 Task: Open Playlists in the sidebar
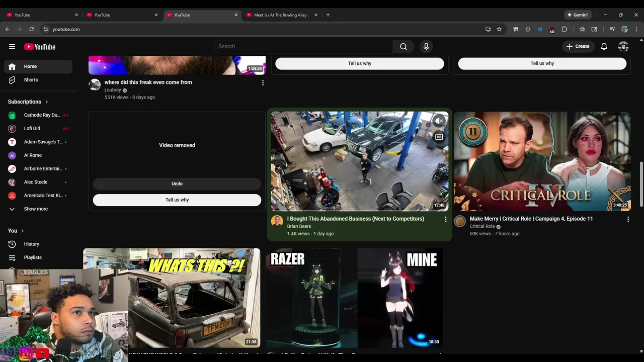(x=38, y=257)
